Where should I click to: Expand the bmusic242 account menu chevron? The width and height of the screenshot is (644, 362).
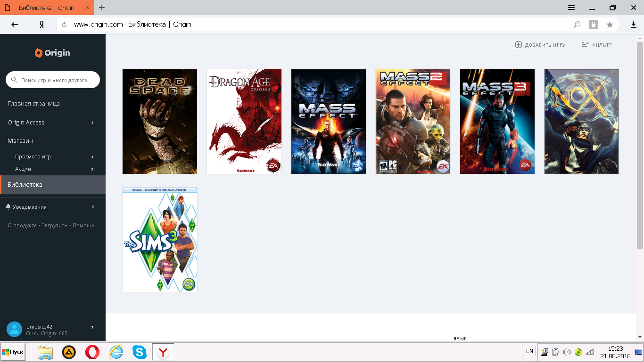[x=92, y=327]
